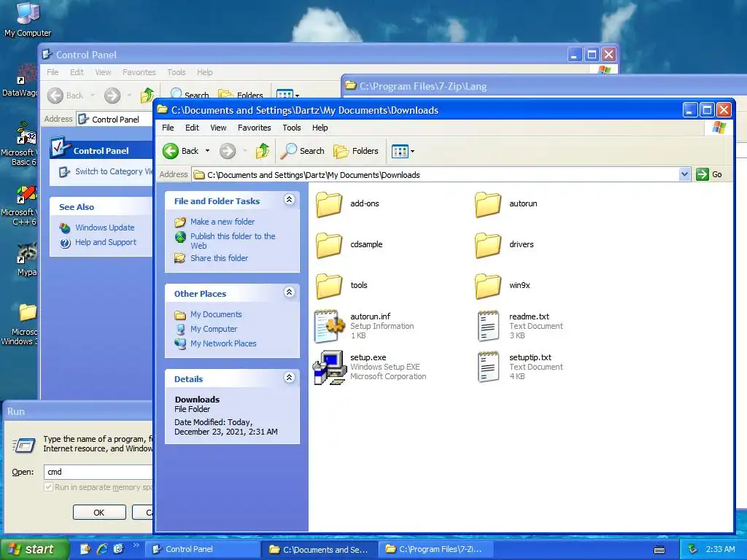Click the Search toolbar button in Downloads window
This screenshot has height=560, width=747.
tap(302, 151)
